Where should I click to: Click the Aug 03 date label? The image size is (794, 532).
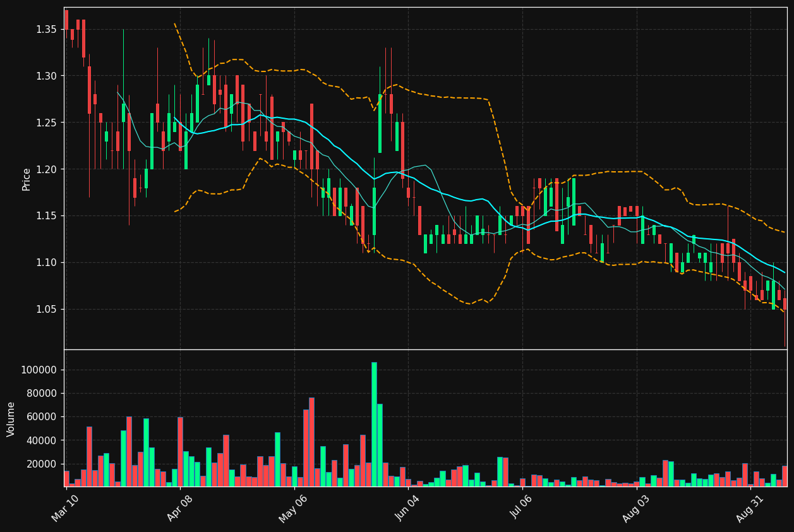tap(635, 508)
